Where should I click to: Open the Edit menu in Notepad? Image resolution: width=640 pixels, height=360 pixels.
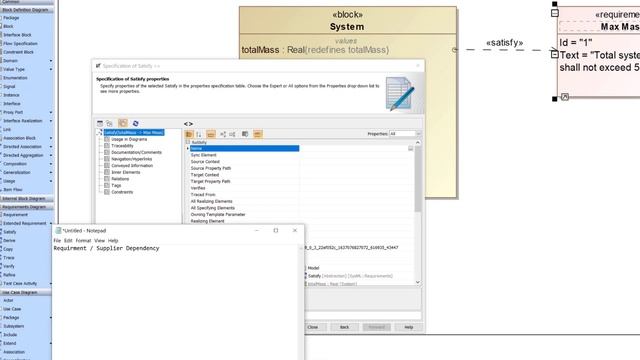point(68,241)
